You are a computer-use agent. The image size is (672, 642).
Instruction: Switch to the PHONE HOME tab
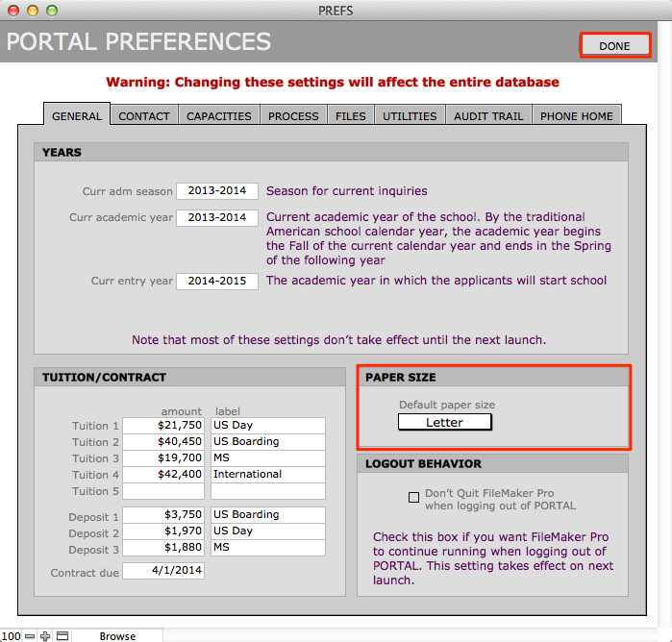point(576,116)
